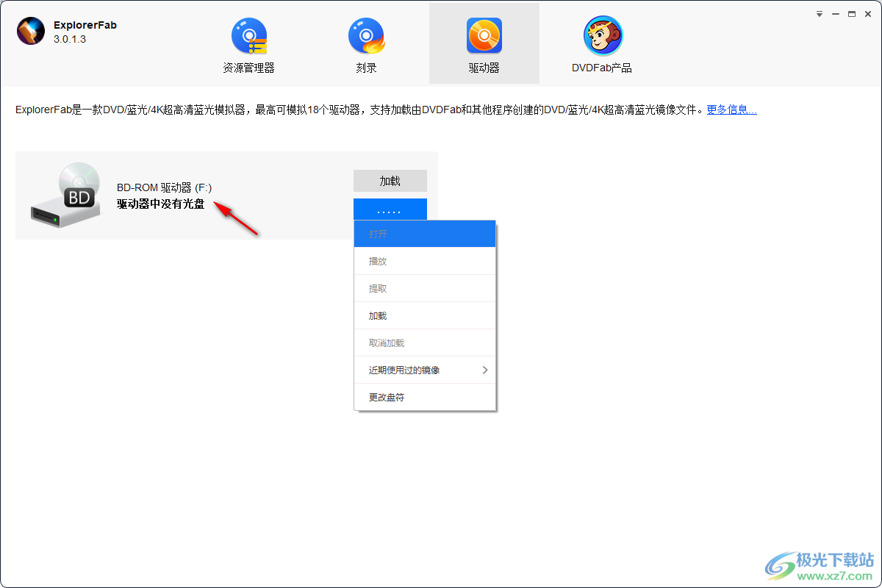This screenshot has width=882, height=588.
Task: Open the title bar options dropdown arrow
Action: pos(820,14)
